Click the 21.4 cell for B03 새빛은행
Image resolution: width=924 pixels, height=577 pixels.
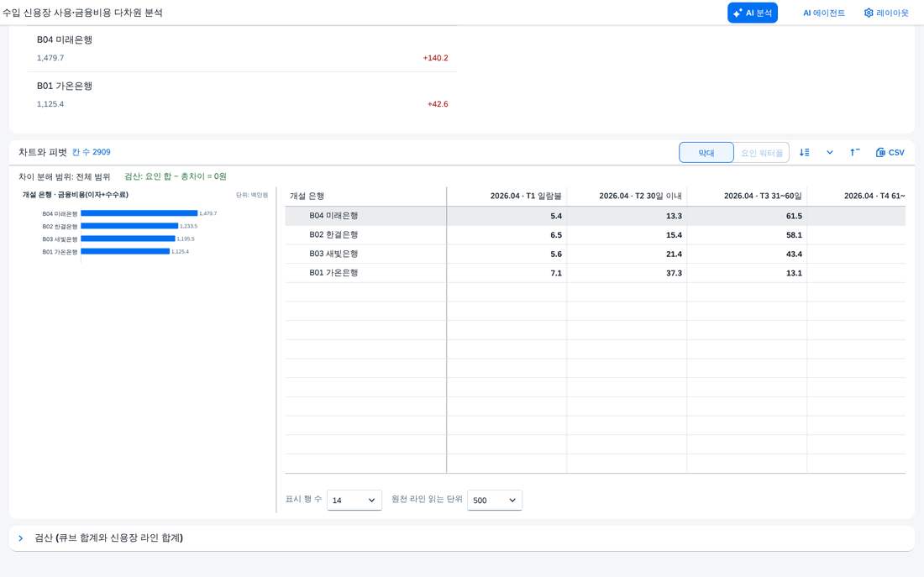click(627, 254)
